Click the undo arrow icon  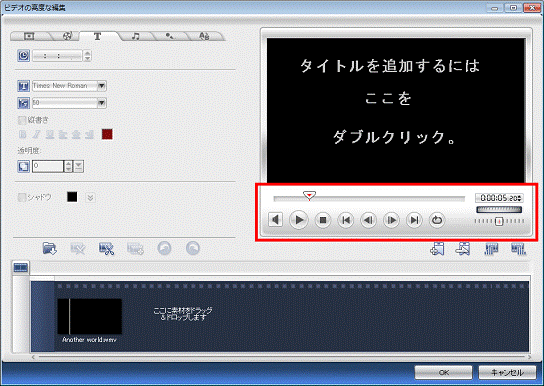tap(164, 248)
